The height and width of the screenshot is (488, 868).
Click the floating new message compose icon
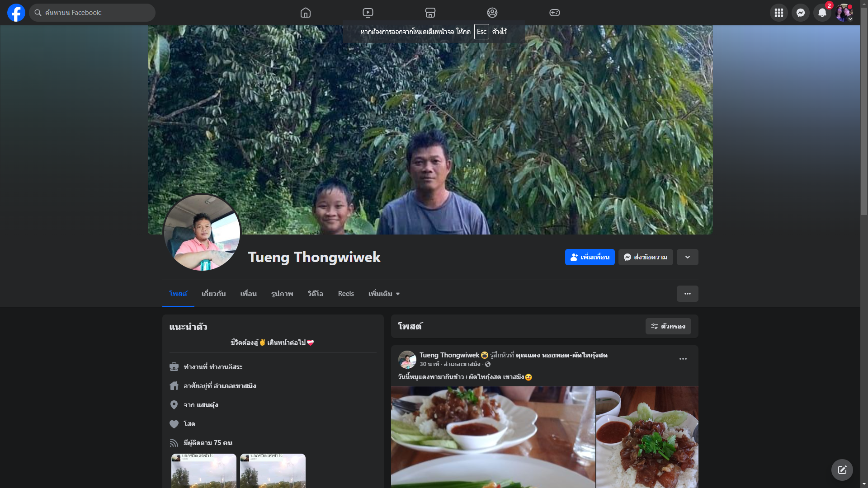pyautogui.click(x=842, y=470)
